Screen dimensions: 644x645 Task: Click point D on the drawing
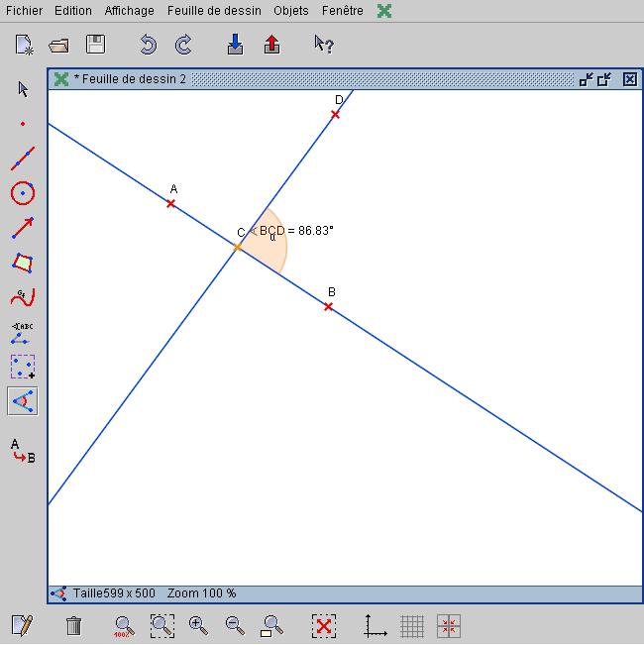(335, 115)
